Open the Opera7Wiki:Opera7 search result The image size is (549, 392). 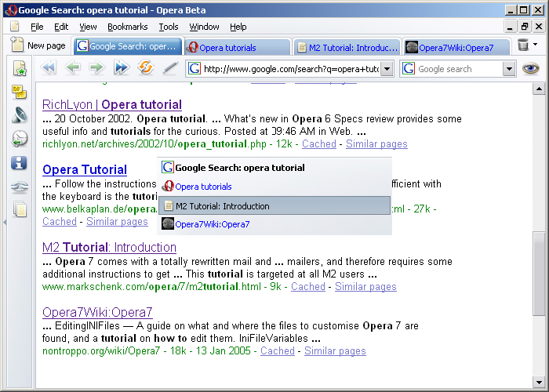(97, 312)
